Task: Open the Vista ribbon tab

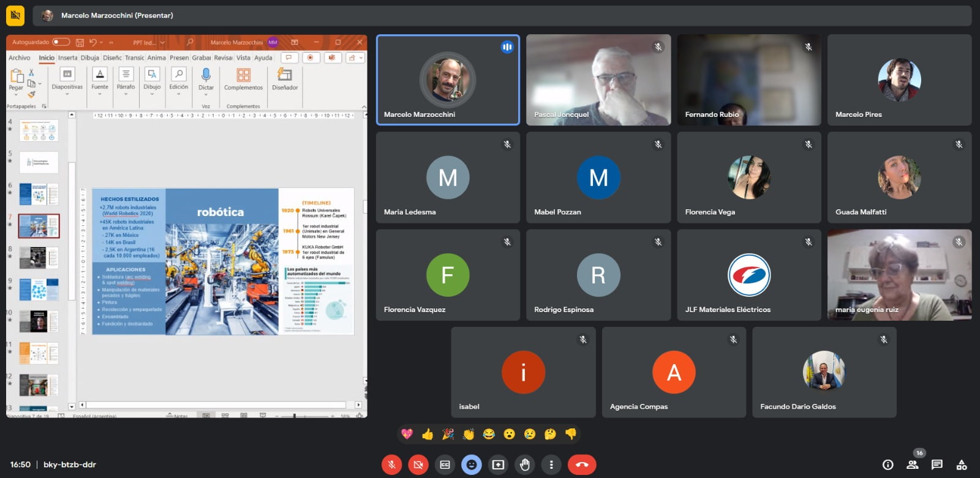Action: 243,58
